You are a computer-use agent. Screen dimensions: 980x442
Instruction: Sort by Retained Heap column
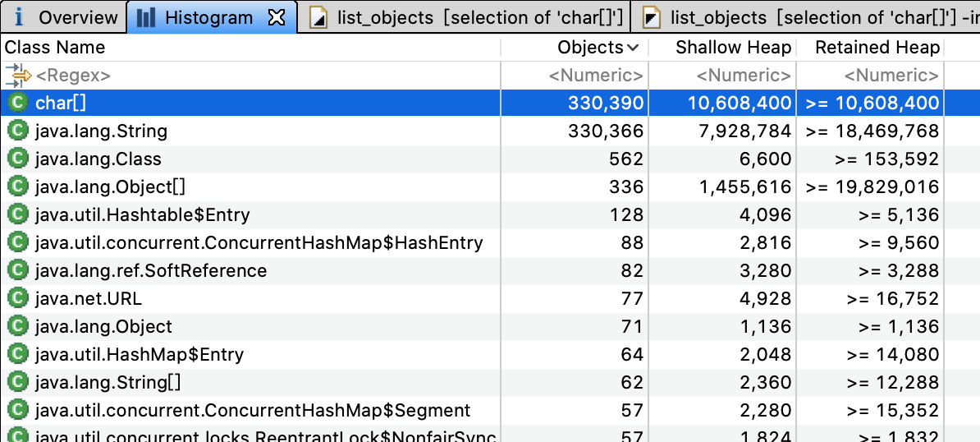(877, 48)
